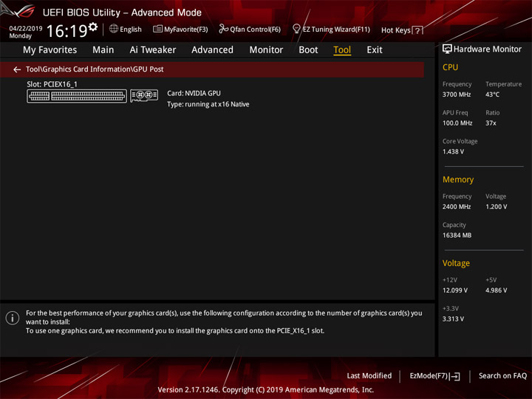Click Type: running at x16 Native
Screen dimensions: 532x399
208,104
